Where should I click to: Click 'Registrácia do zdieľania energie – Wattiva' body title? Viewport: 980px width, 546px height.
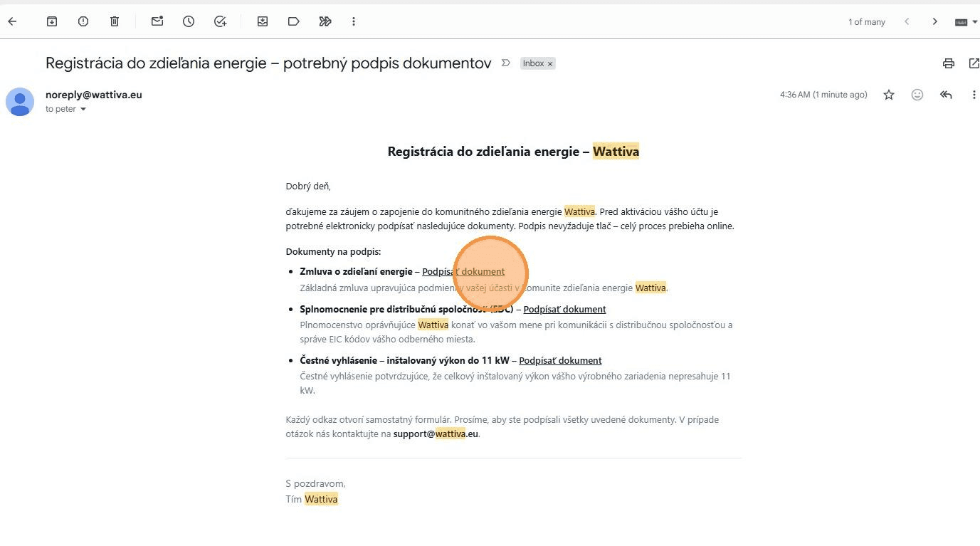point(513,151)
